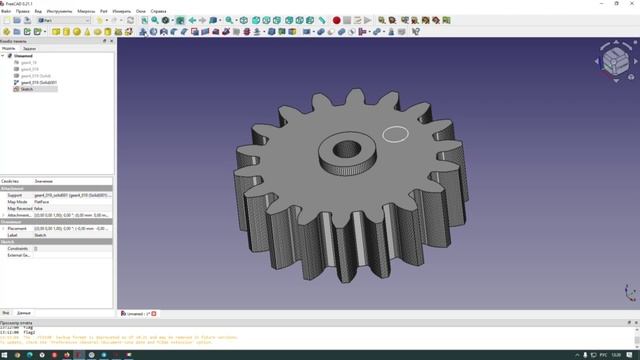Insert a Part Box primitive cube
This screenshot has height=360, width=640.
point(56,32)
